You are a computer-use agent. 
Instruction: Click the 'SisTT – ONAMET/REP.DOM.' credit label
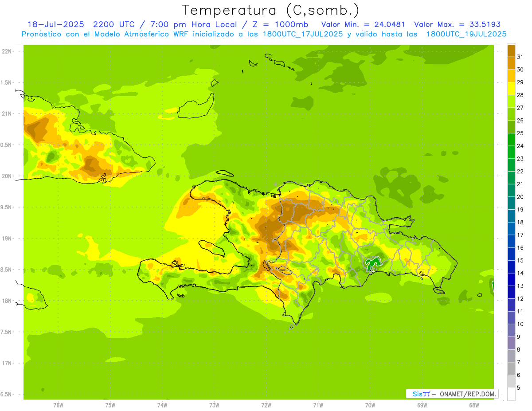(x=452, y=394)
